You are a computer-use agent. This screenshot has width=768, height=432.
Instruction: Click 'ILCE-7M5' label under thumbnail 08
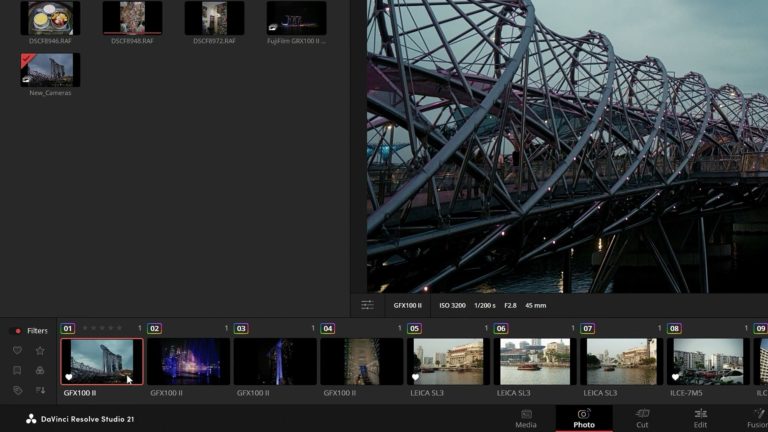click(x=686, y=393)
